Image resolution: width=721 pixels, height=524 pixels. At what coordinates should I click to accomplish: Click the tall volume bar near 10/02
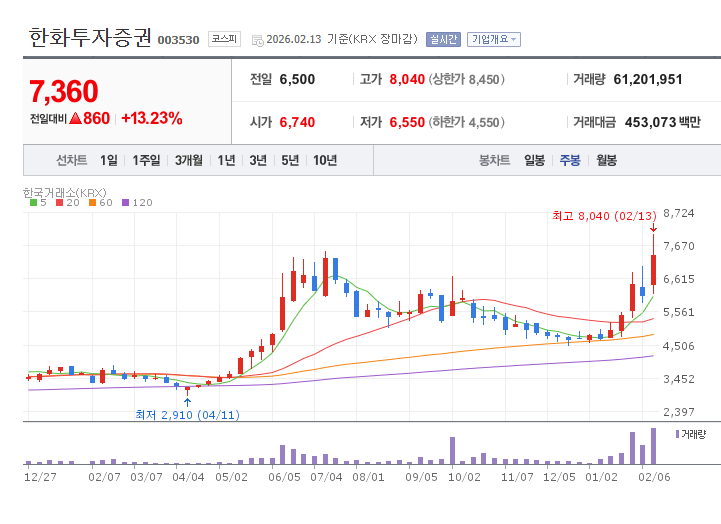(452, 450)
